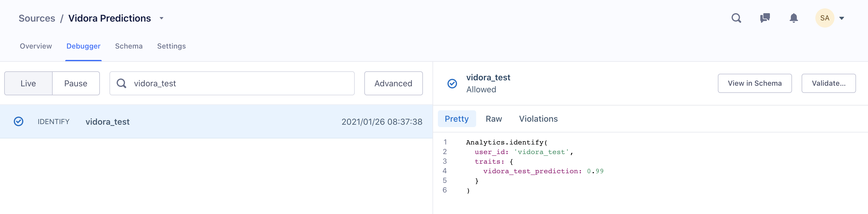Screen dimensions: 868x214
Task: Switch to the Debugger tab
Action: click(x=83, y=46)
